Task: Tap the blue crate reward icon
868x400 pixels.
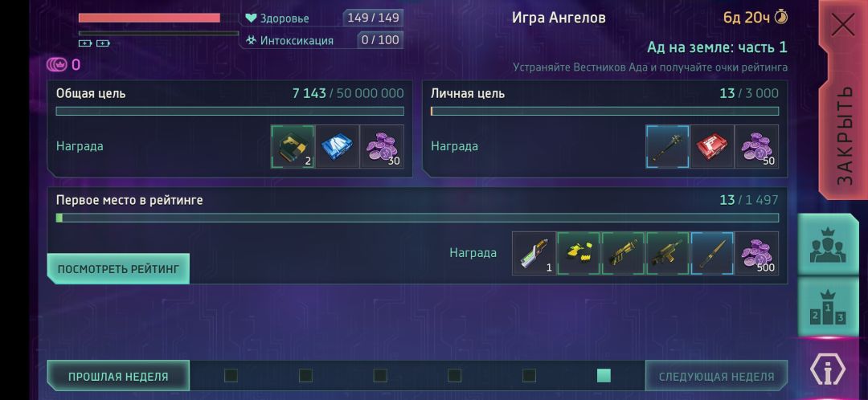Action: (x=337, y=147)
